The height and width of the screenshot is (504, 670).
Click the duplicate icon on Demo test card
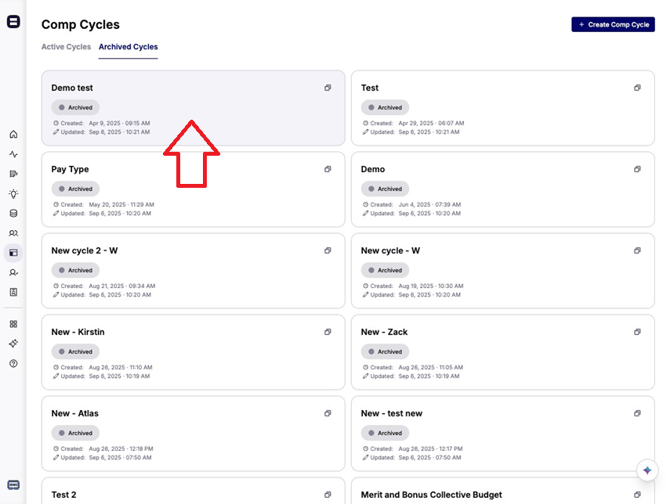(x=327, y=88)
